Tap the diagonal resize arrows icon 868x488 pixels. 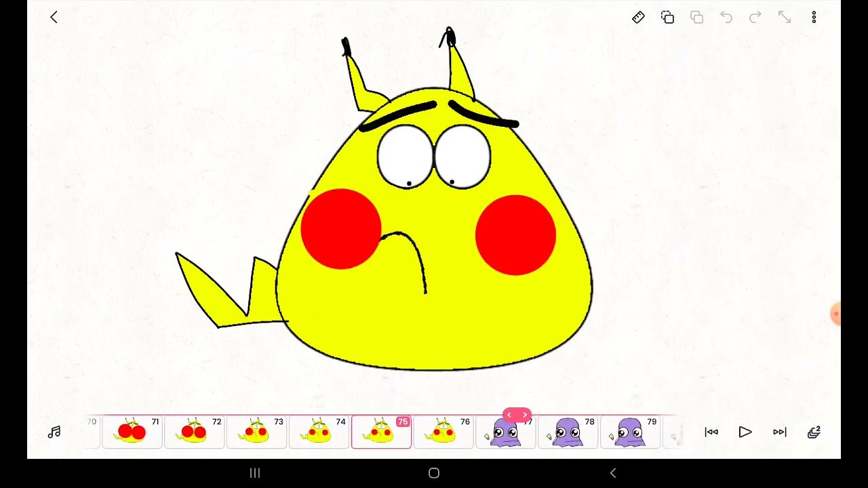[785, 18]
